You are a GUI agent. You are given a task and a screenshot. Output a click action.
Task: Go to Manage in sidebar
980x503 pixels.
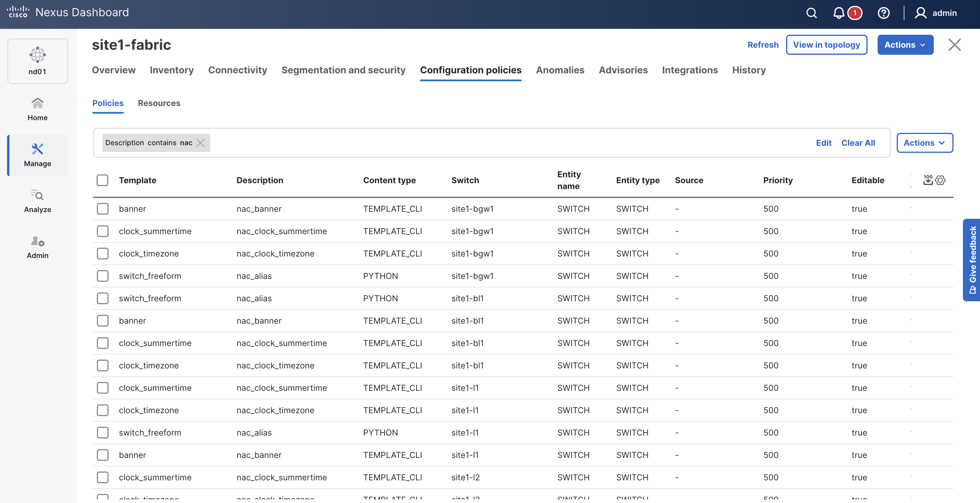point(37,155)
